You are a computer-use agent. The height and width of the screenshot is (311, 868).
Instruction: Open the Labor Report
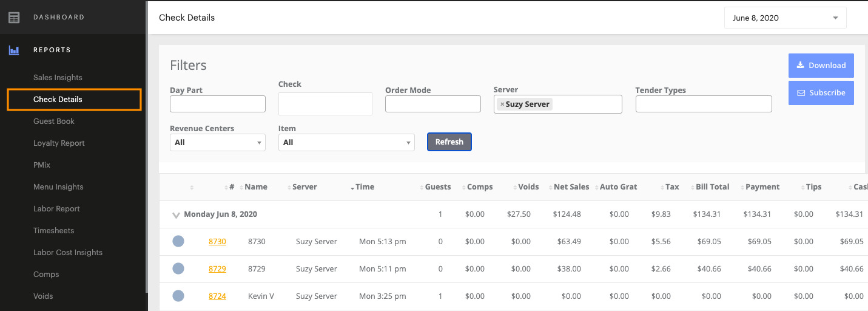pos(56,209)
